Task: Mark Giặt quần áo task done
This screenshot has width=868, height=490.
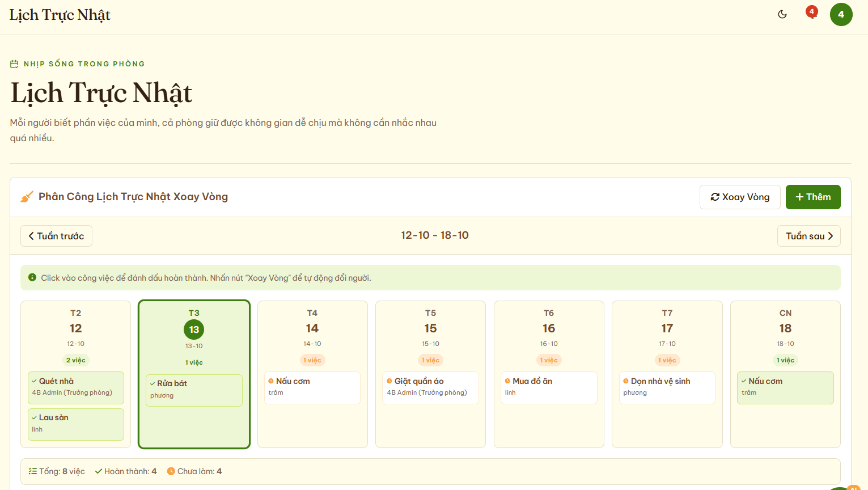Action: click(x=430, y=388)
